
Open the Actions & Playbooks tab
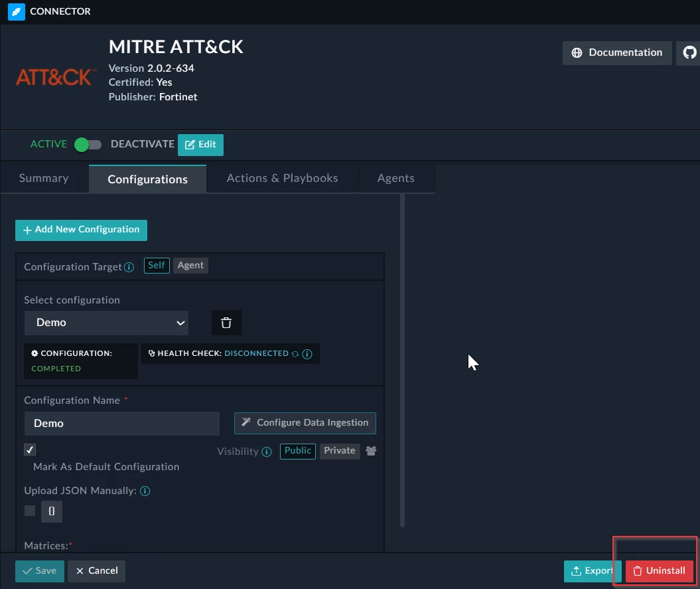[x=282, y=179]
